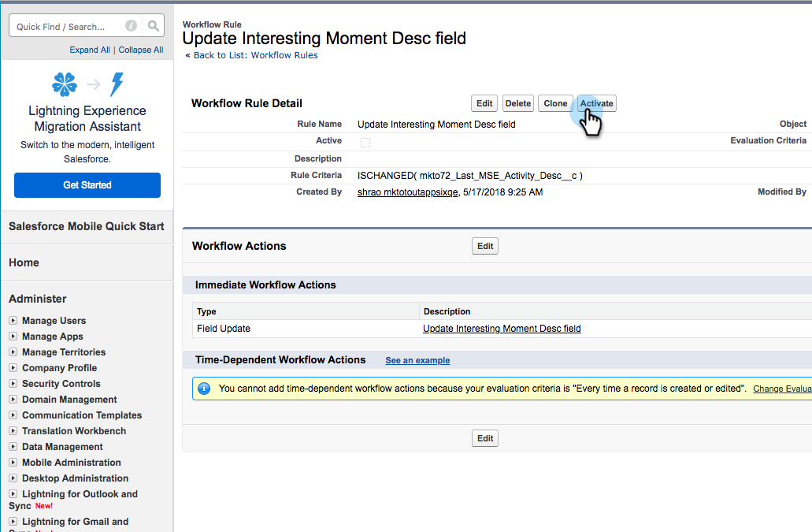Click the Quick Find info icon
This screenshot has height=532, width=812.
point(131,25)
